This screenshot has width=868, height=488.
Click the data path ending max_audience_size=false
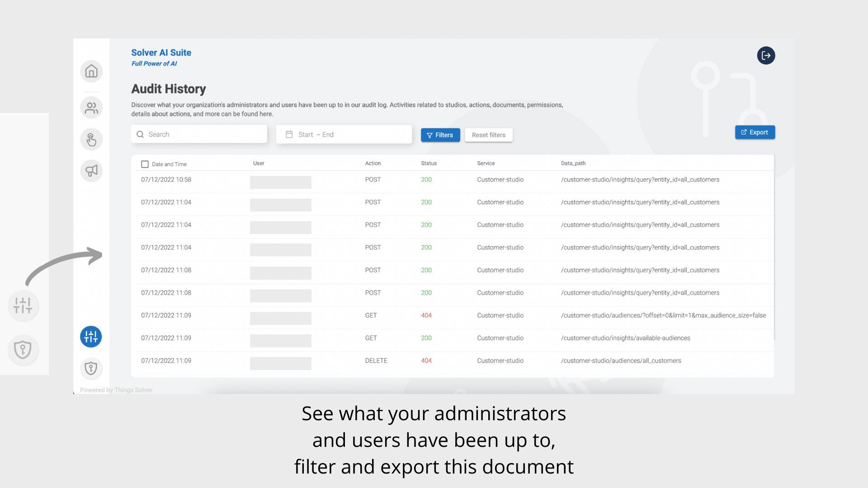664,315
